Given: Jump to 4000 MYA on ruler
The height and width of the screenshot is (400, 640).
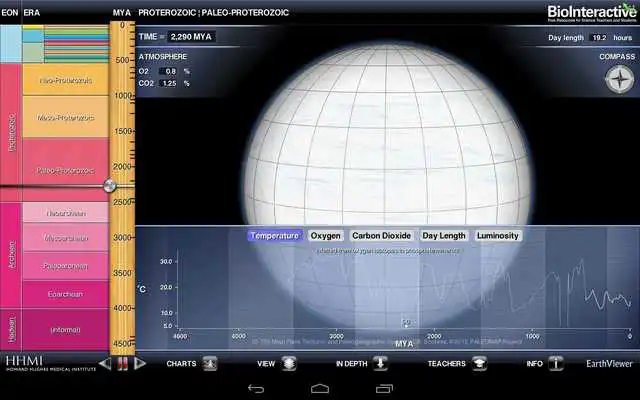Looking at the screenshot, I should tap(122, 308).
